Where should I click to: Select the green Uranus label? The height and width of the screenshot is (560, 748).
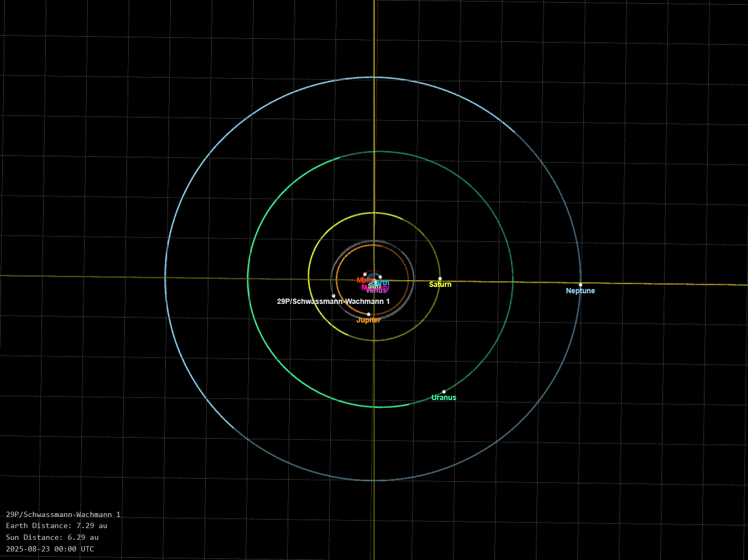coord(443,398)
